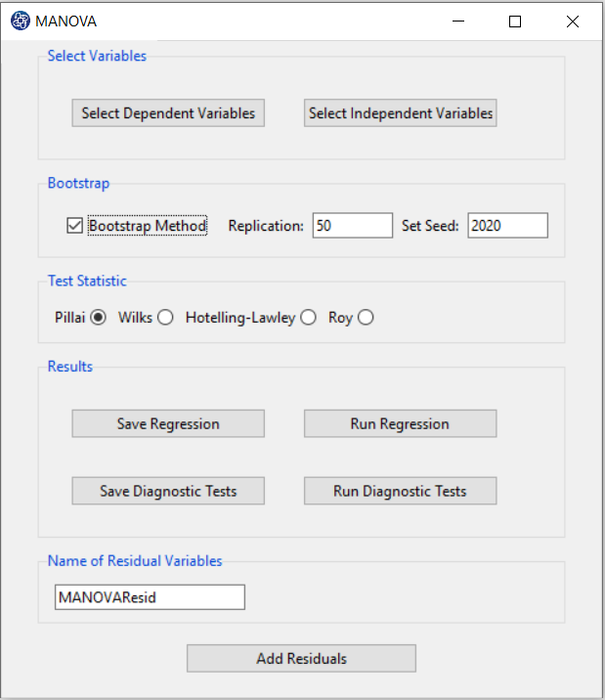
Task: Select the Pillai test statistic
Action: coord(98,318)
